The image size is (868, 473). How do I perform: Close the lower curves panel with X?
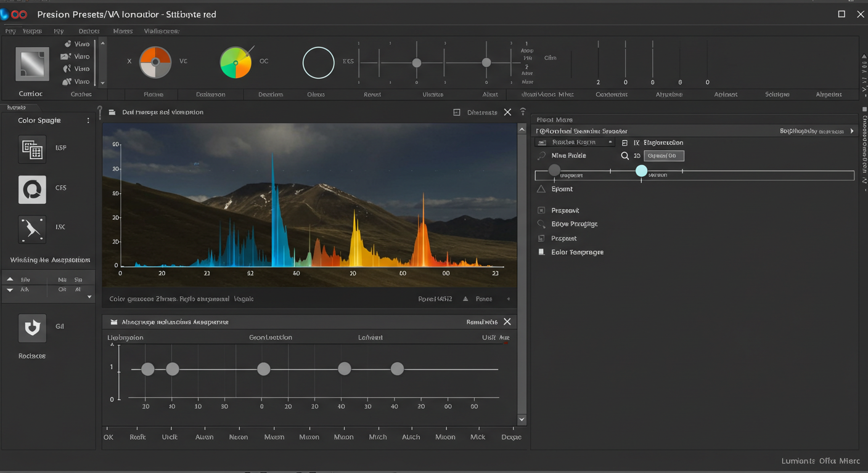[x=507, y=321]
